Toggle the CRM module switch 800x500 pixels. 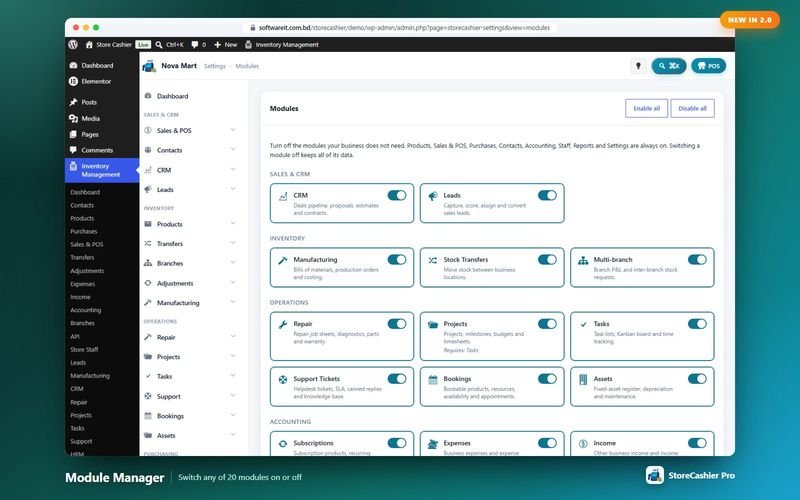click(x=396, y=195)
